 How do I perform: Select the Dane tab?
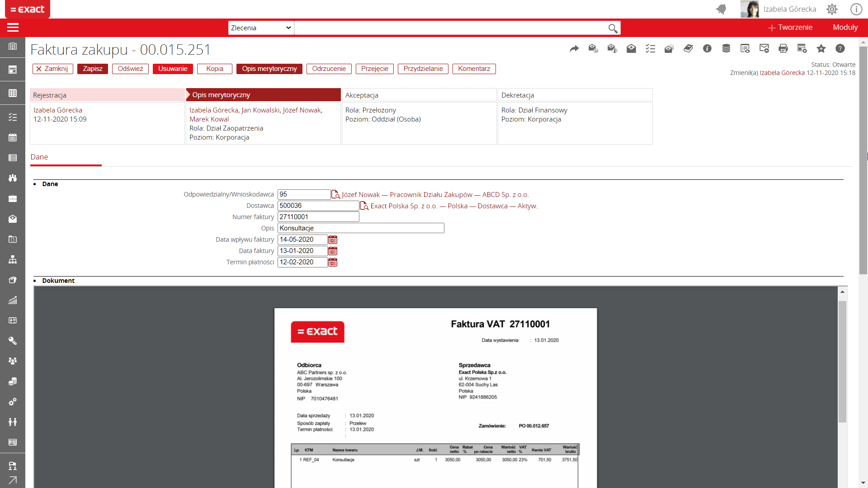tap(39, 157)
